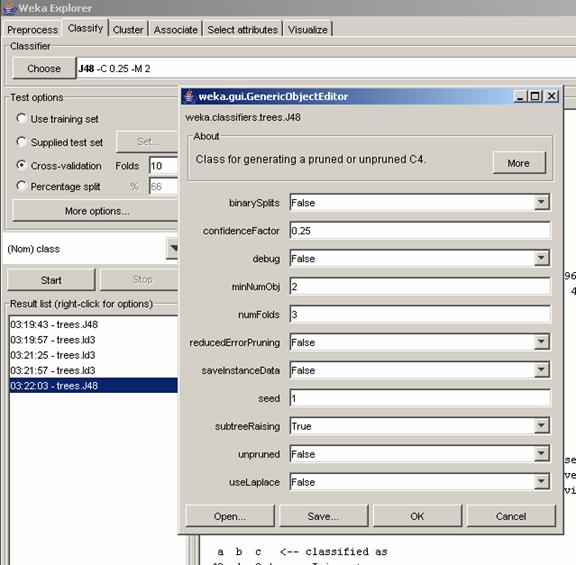Click the Choose classifier button
Screen dimensions: 576x565
(44, 68)
